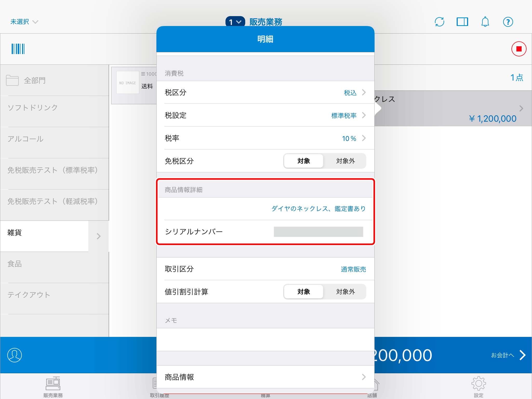Edit the ダイヤのネックレス、鑑定書あり detail text

click(x=318, y=208)
